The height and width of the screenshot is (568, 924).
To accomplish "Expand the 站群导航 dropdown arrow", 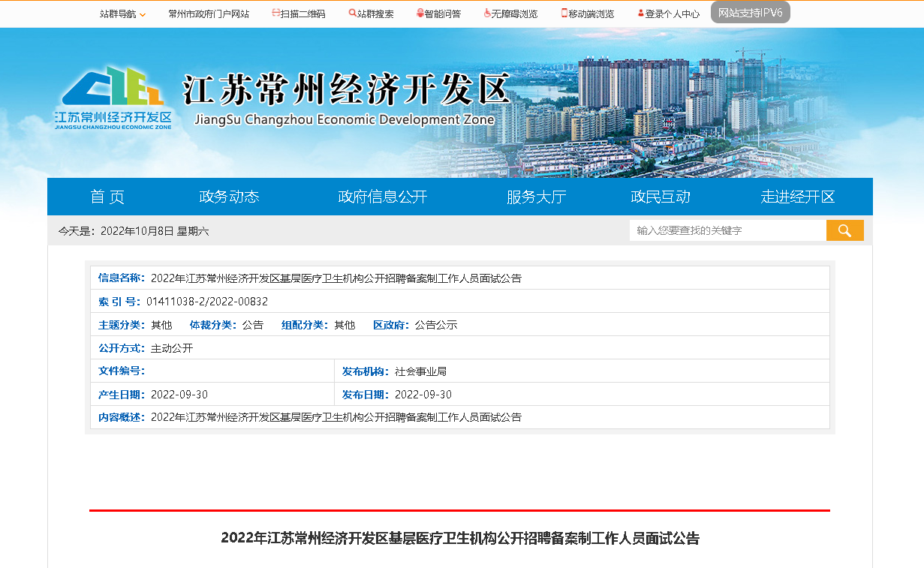I will tap(143, 14).
